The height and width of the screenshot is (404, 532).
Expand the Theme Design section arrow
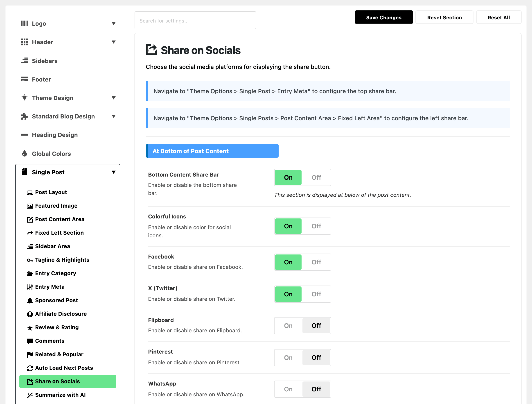pyautogui.click(x=113, y=98)
